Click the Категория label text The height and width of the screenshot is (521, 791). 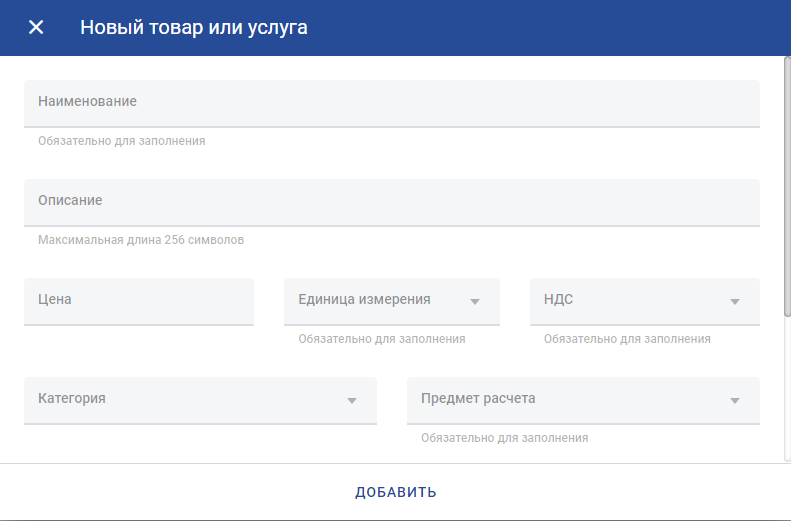pyautogui.click(x=72, y=398)
